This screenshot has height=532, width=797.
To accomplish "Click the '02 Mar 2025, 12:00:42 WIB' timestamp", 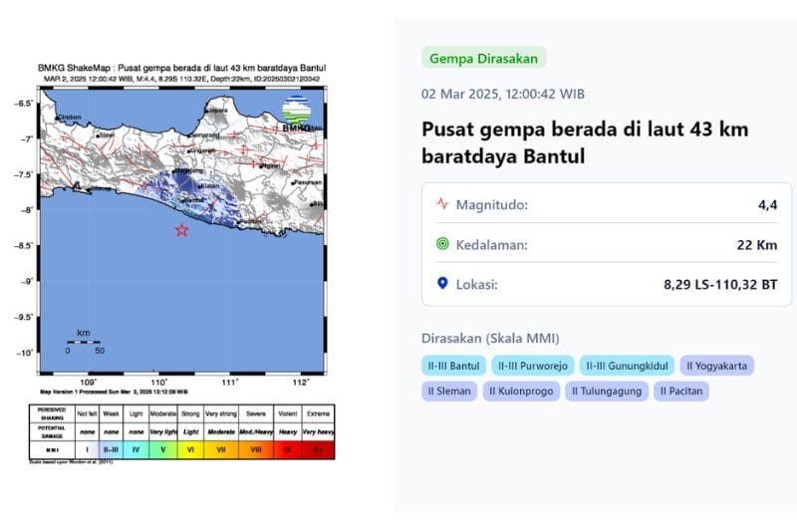I will pyautogui.click(x=503, y=94).
